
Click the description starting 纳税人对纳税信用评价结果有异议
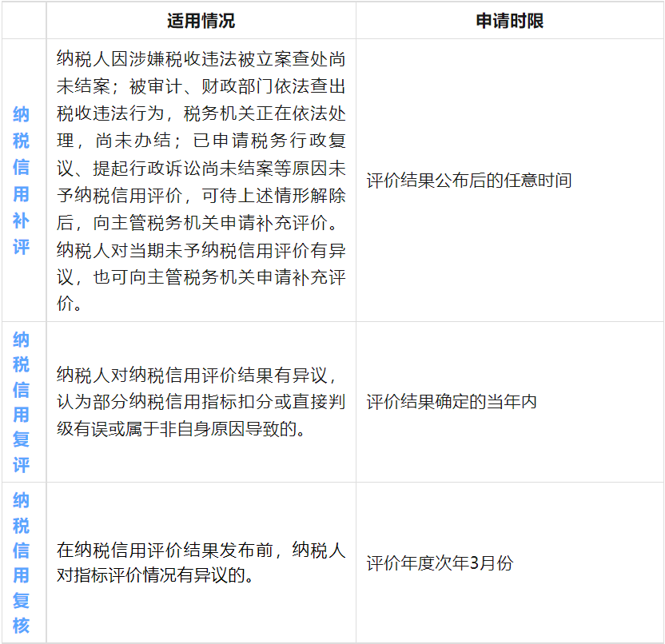(x=201, y=402)
